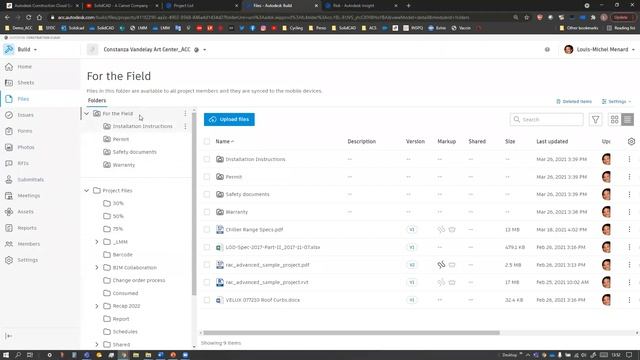Open the Chiller Range Specs.pdf file

(254, 230)
